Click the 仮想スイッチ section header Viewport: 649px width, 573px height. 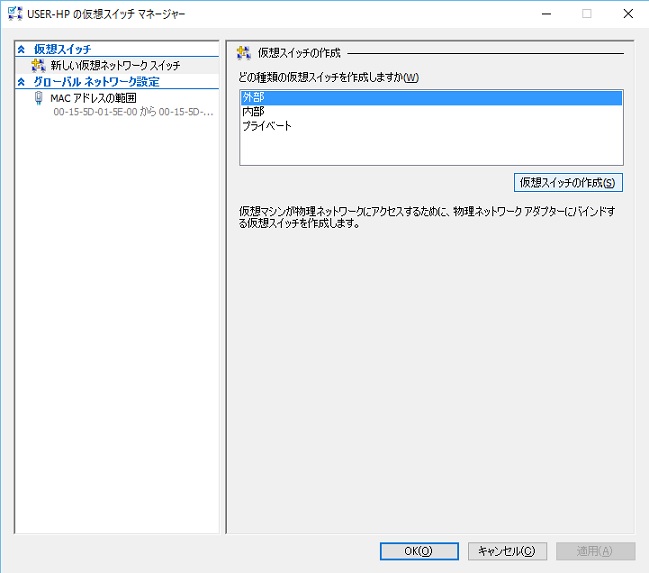(62, 49)
